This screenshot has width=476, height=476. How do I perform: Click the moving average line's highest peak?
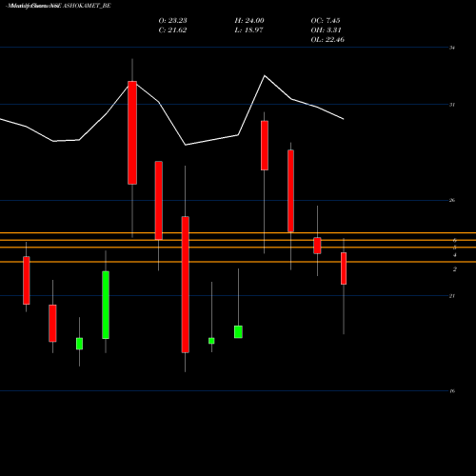(265, 76)
